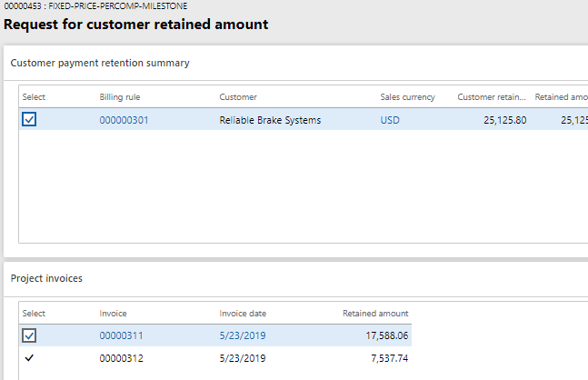The width and height of the screenshot is (588, 380).
Task: Sort by the Billing rule column header
Action: [120, 97]
